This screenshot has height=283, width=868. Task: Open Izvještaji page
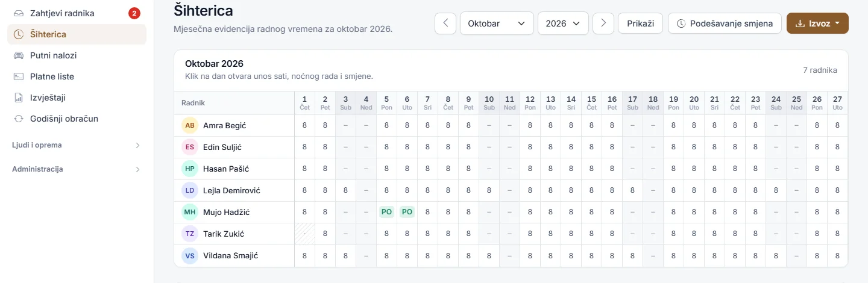coord(77,98)
